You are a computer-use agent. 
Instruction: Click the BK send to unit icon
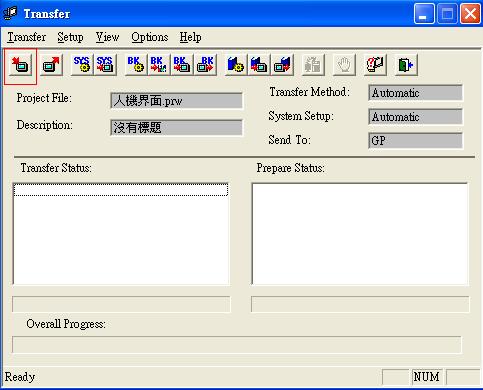click(182, 65)
